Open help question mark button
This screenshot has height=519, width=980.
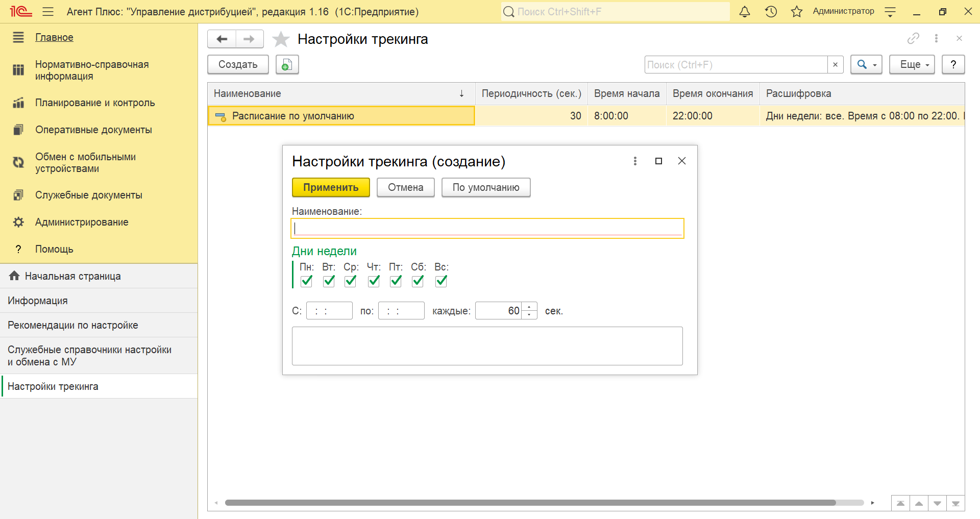click(953, 64)
